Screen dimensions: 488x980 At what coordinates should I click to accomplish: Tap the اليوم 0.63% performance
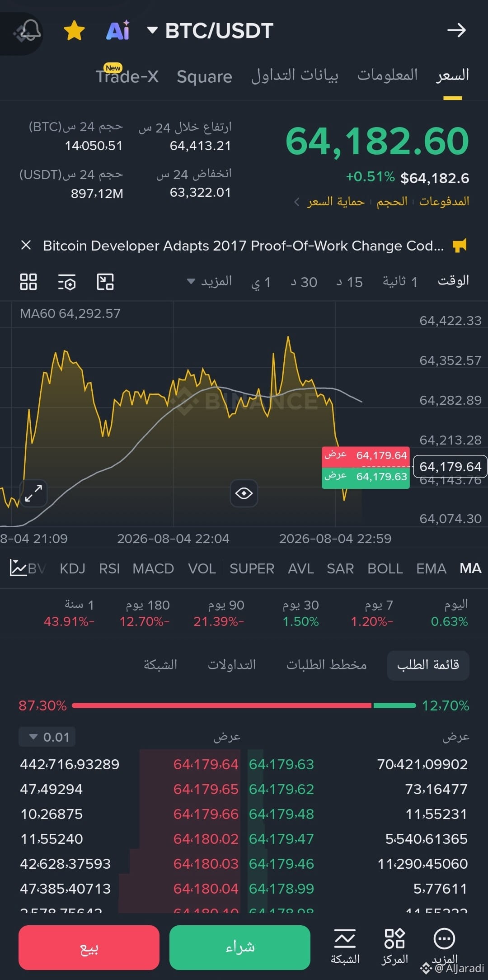[450, 613]
